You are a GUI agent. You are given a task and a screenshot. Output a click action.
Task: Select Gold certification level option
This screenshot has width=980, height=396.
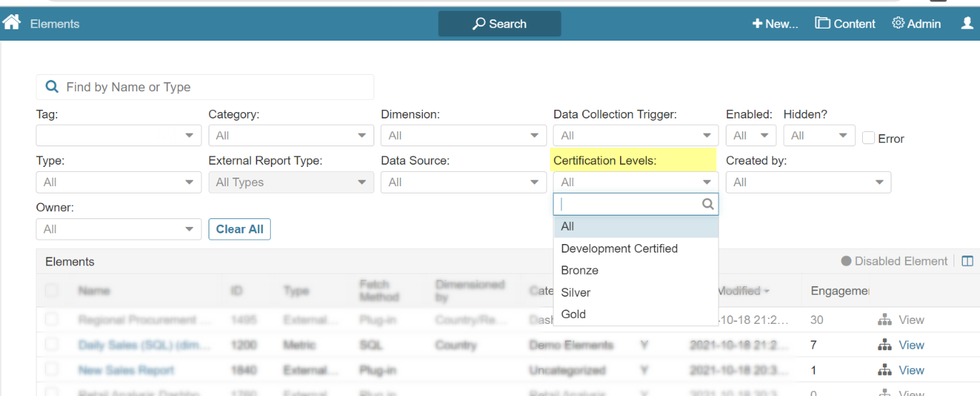coord(574,314)
